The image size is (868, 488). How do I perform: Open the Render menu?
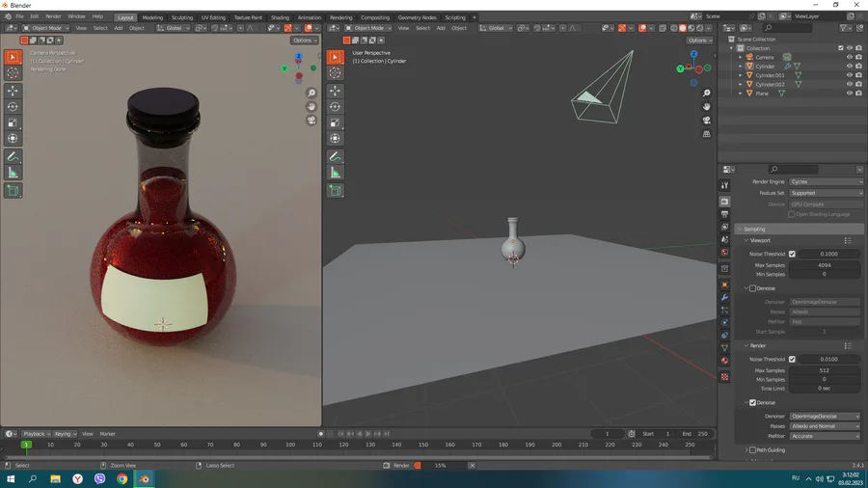click(x=53, y=16)
